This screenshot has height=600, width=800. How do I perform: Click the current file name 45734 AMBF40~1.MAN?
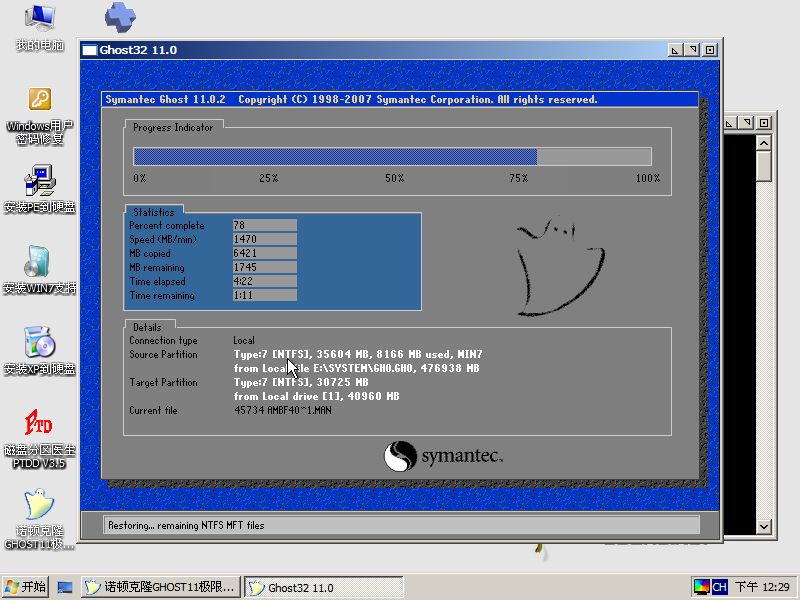pos(283,410)
